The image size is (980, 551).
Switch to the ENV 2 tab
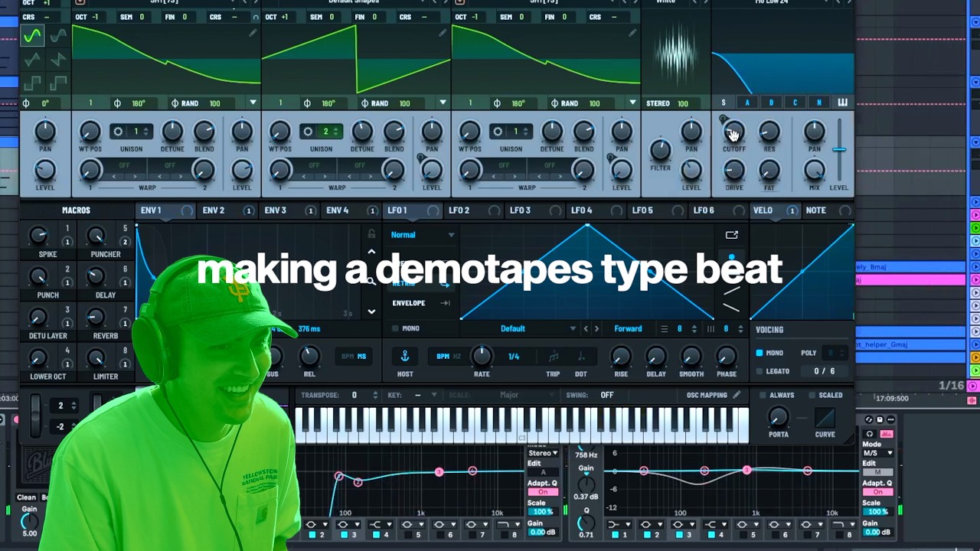226,210
